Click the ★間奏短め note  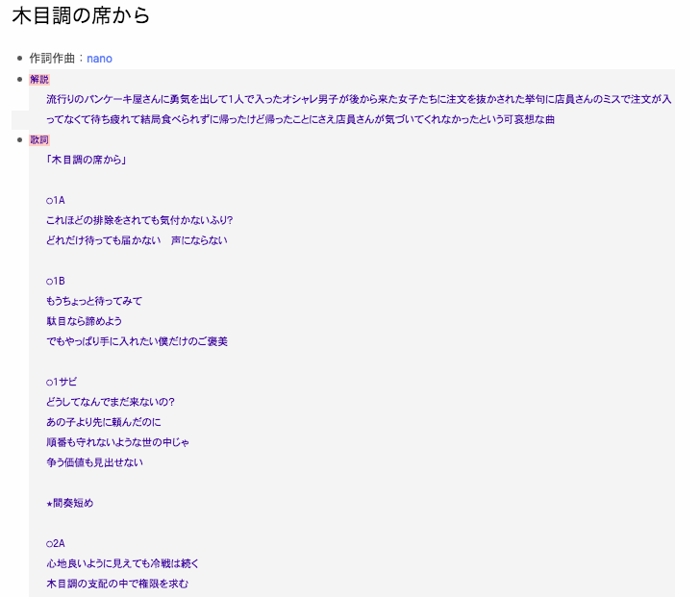[x=69, y=504]
